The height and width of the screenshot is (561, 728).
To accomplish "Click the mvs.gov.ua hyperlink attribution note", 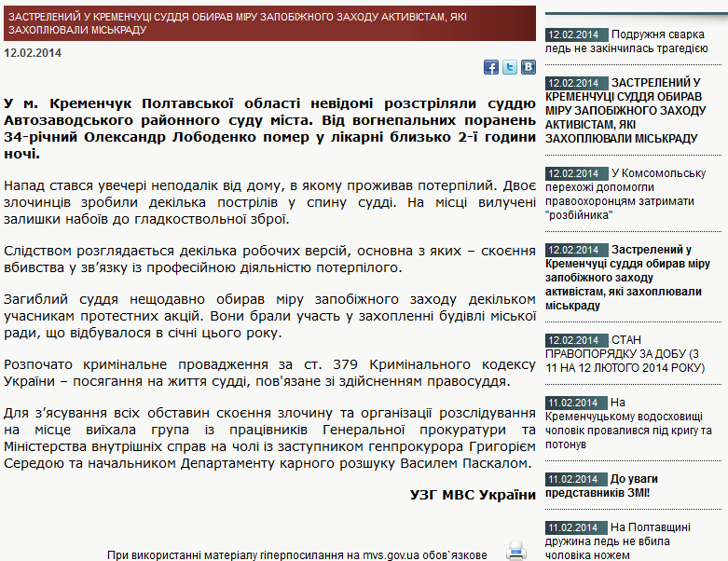I will coord(296,554).
